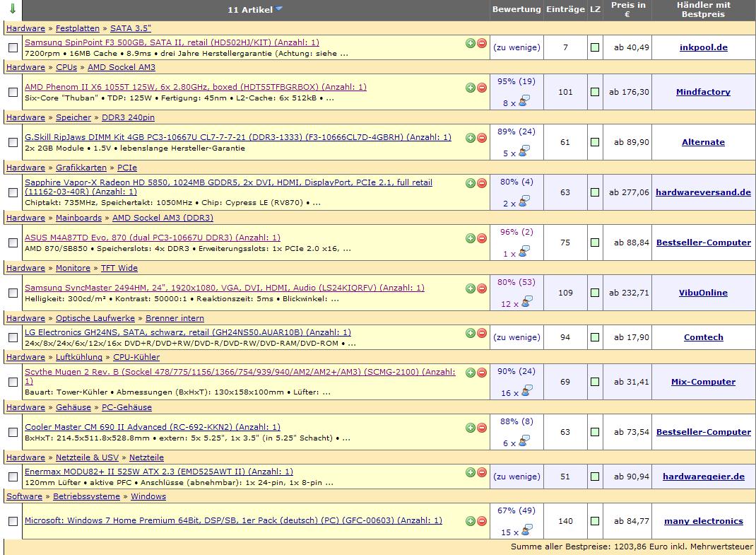Open the Betriebssysteme category link
This screenshot has width=756, height=555.
[x=86, y=496]
